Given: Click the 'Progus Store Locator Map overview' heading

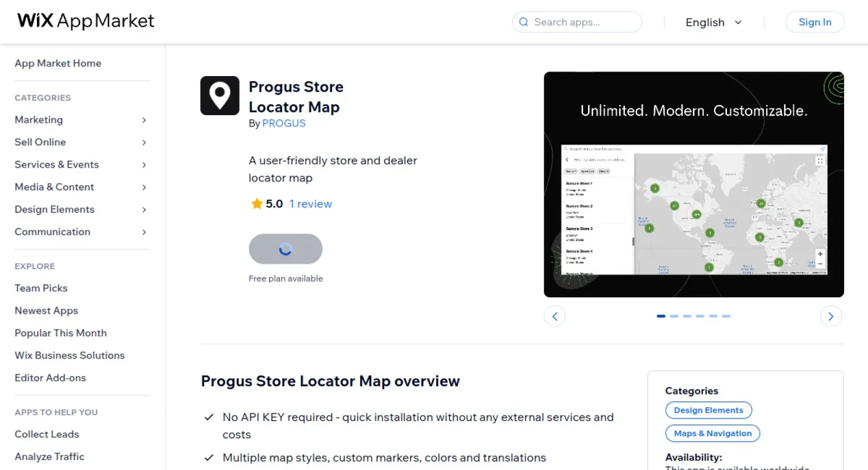Looking at the screenshot, I should point(331,381).
